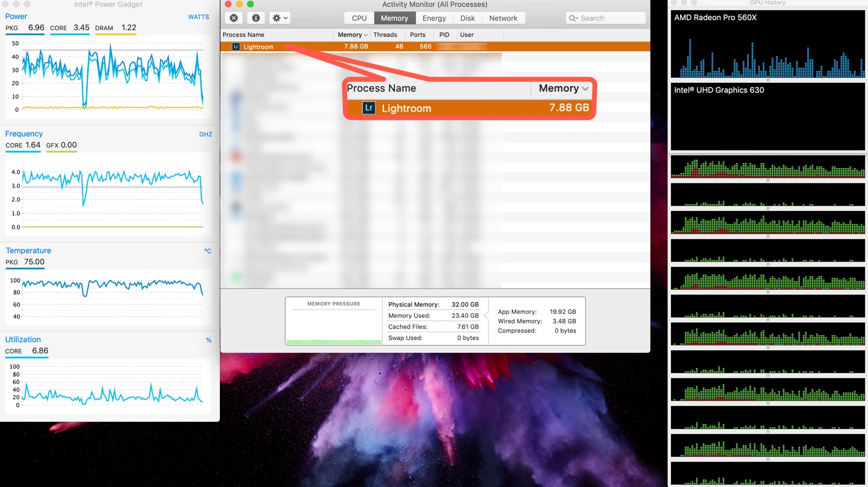
Task: Click the AMD Radeon Pro 560X graph
Action: click(768, 44)
